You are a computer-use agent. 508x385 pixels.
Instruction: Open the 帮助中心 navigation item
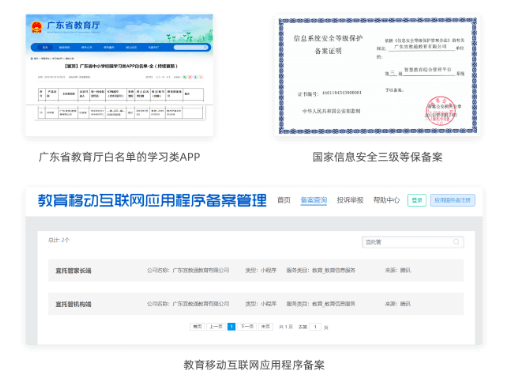386,200
